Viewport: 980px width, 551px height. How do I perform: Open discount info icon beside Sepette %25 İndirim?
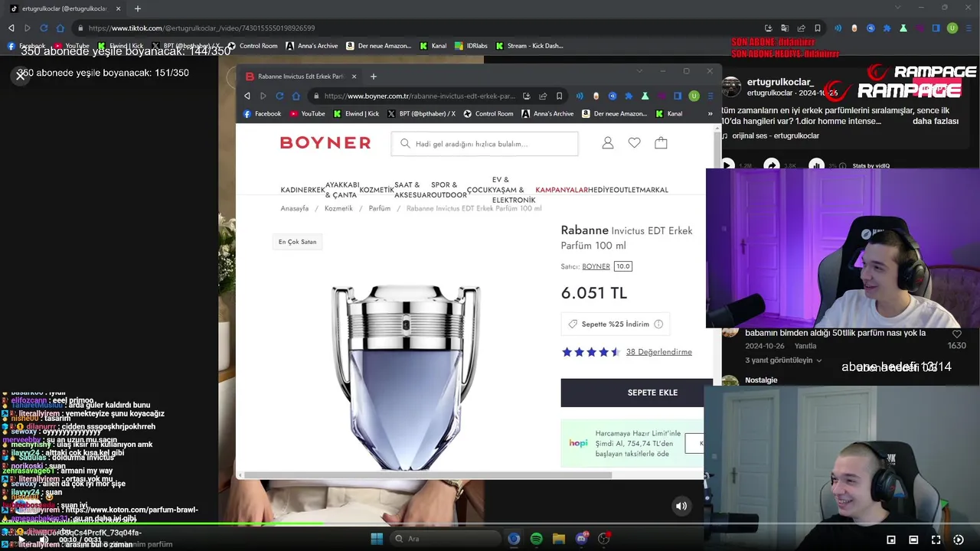[x=658, y=324]
